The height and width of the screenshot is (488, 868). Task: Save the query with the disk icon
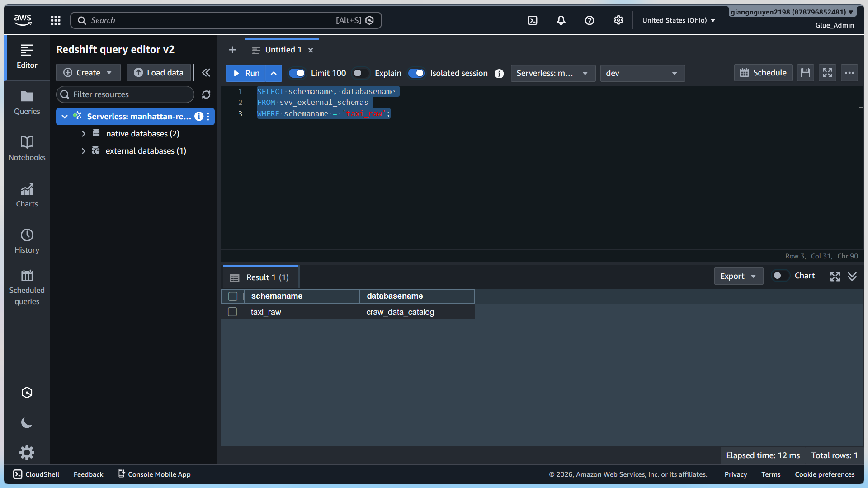(805, 73)
